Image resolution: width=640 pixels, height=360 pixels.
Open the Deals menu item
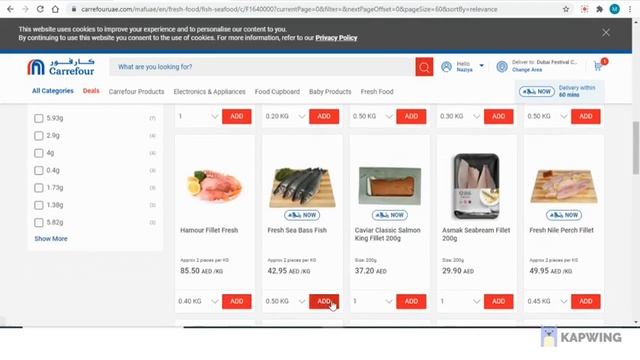91,91
